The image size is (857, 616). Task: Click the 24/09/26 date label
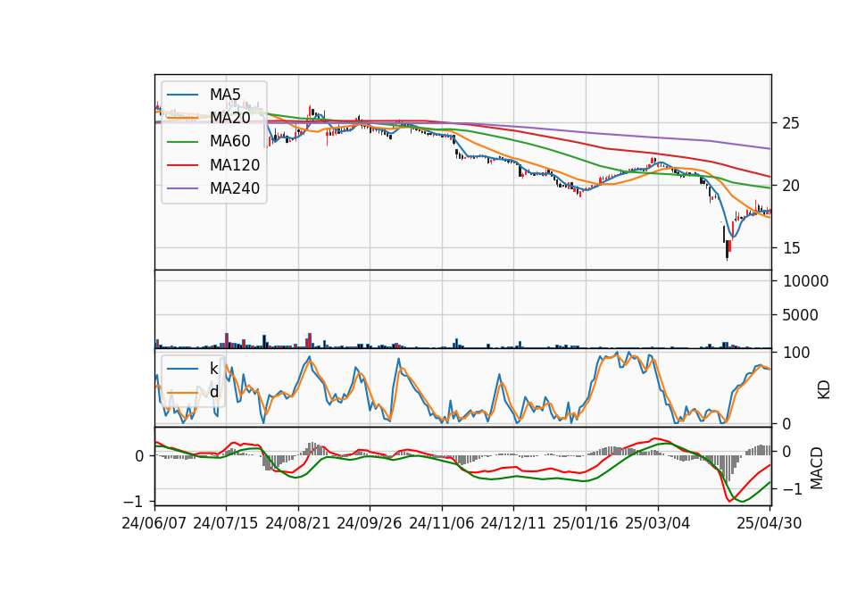click(x=370, y=523)
